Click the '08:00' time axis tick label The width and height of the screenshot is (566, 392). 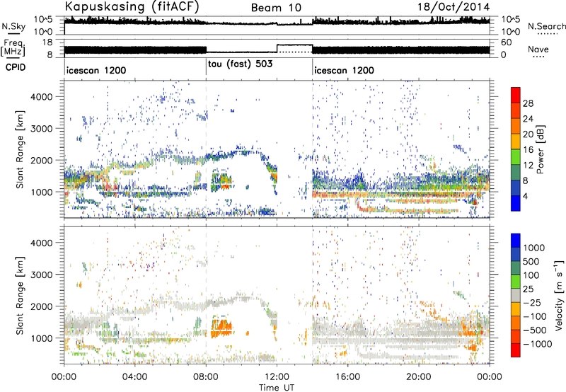tap(206, 377)
